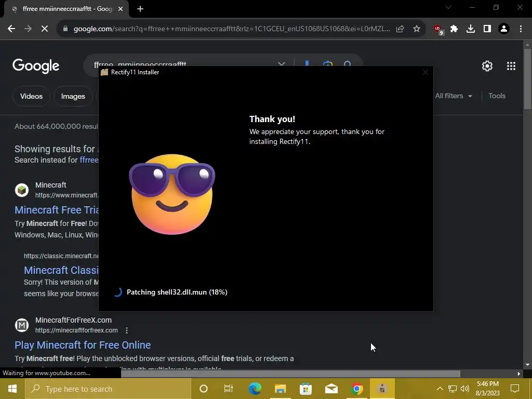Viewport: 532px width, 399px height.
Task: Open Play Minecraft for Free Online link
Action: tap(83, 345)
